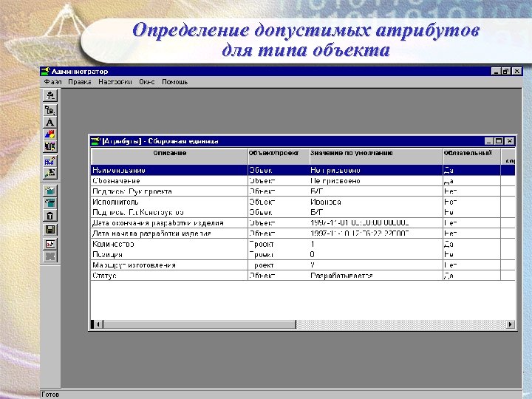This screenshot has width=532, height=399.
Task: Click the Значение по умолчанию column header
Action: [376, 157]
